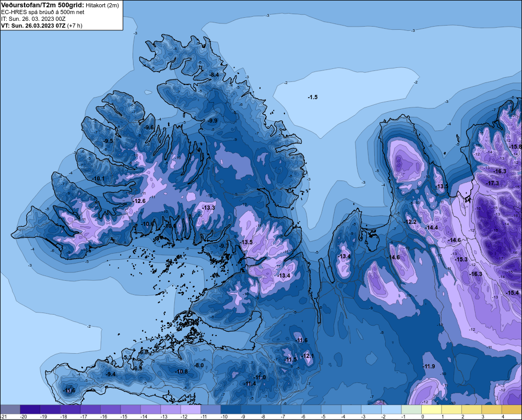Select the 4 orange-yellow legend swatch
Viewport: 522px width, 420px height.
(512, 409)
